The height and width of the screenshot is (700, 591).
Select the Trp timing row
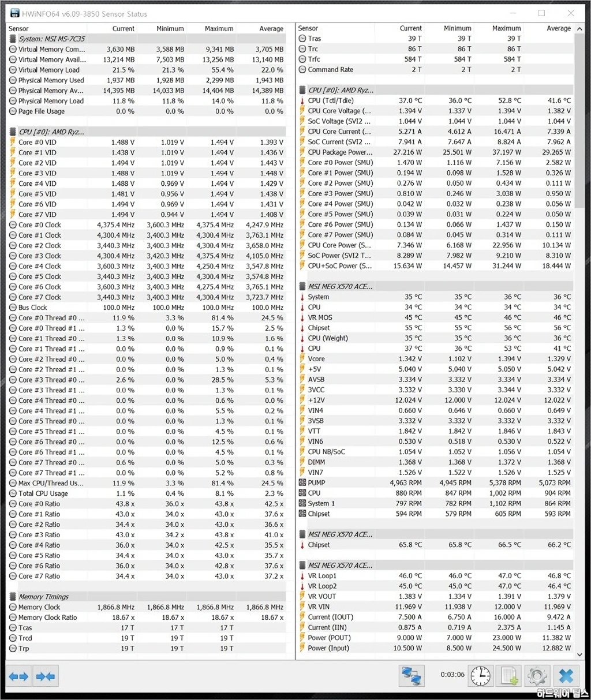(x=147, y=649)
